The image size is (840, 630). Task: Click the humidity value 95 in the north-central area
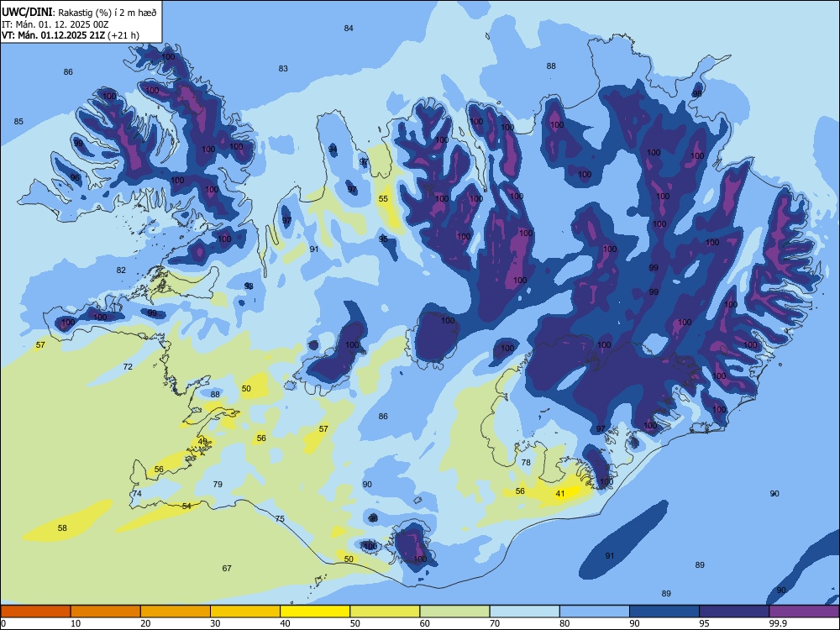coord(383,239)
